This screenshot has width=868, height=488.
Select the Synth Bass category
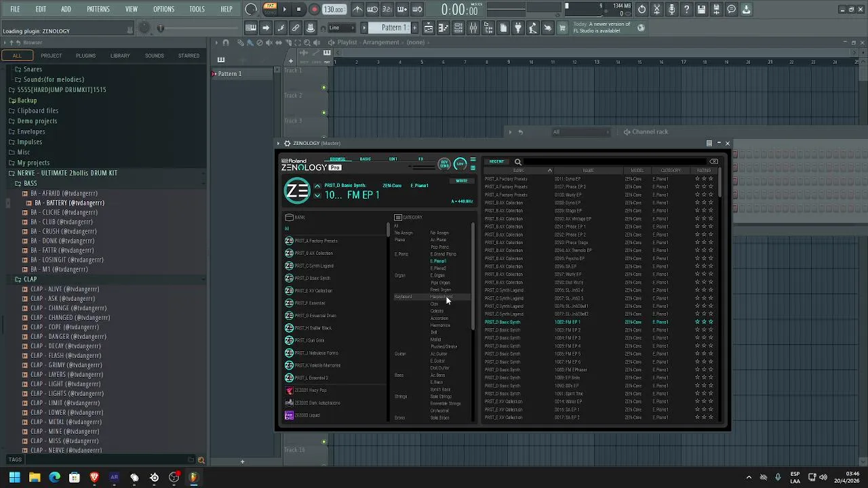pyautogui.click(x=440, y=390)
